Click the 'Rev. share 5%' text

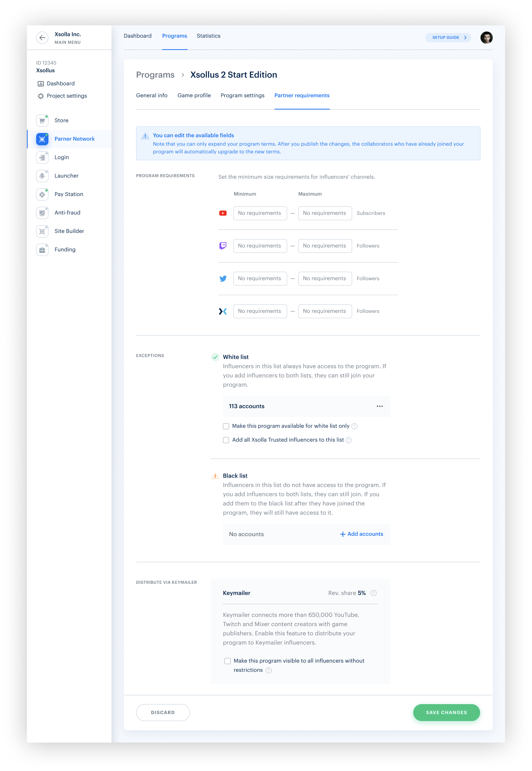[347, 593]
